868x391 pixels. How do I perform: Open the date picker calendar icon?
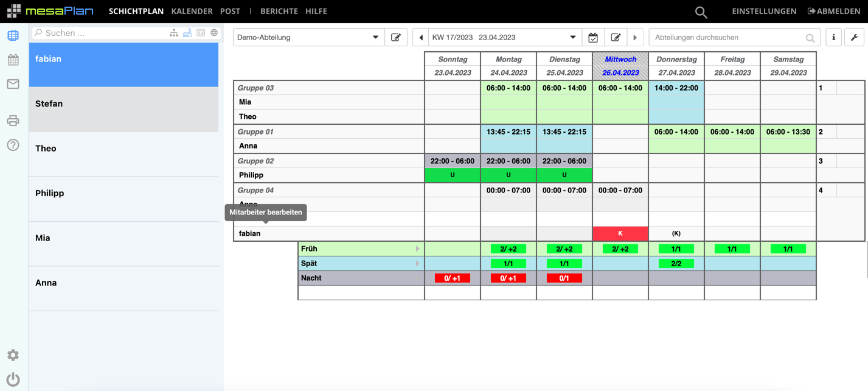(593, 37)
